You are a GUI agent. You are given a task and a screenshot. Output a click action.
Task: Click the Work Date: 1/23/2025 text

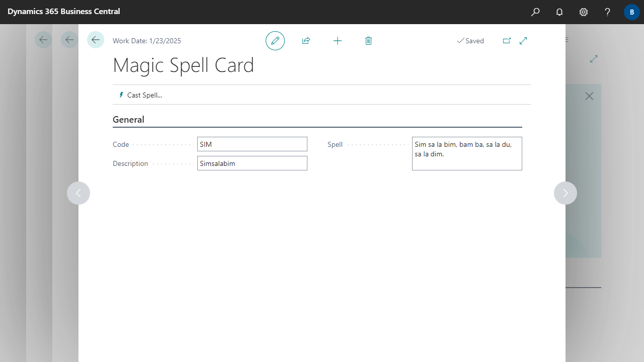coord(147,41)
